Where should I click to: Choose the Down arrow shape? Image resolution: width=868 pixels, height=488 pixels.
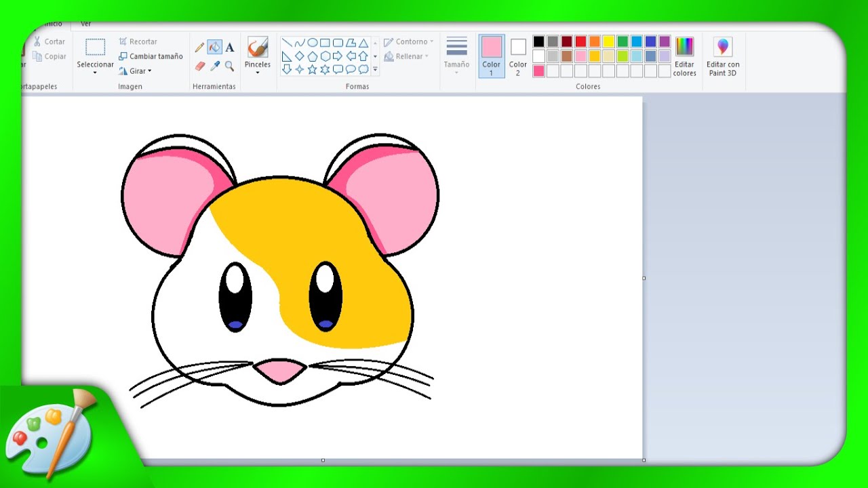tap(287, 69)
